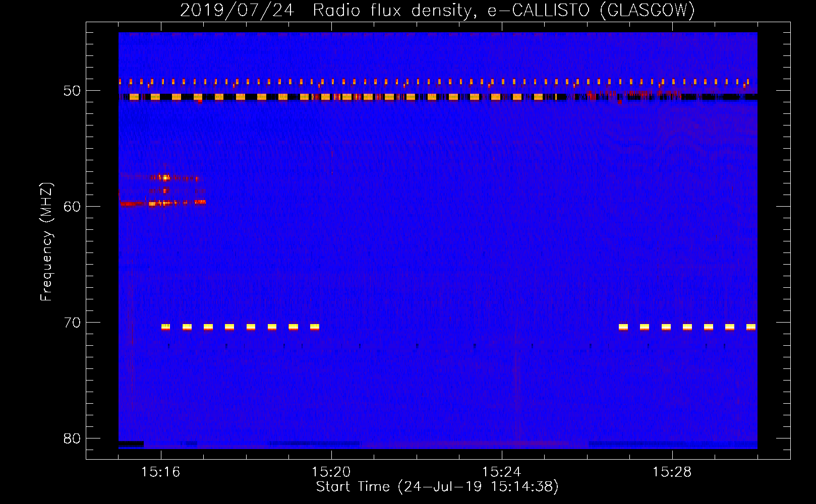Click the first yellow pulse at 70 MHz near 15:16

(165, 327)
